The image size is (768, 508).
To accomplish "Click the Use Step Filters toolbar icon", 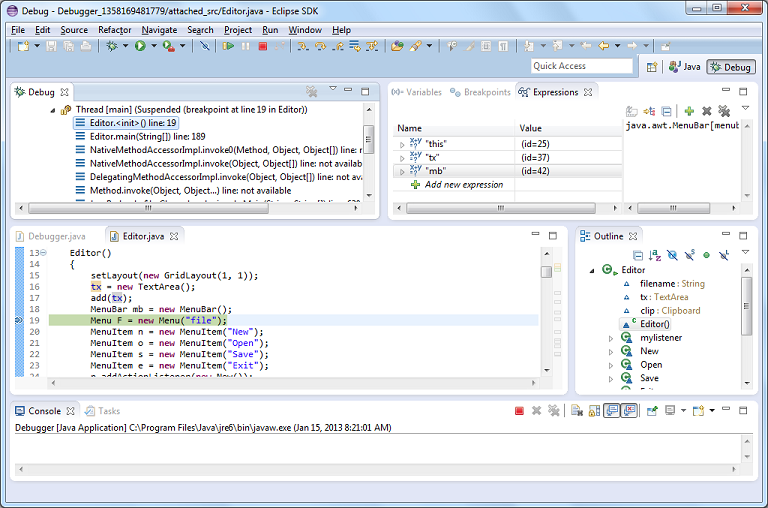I will tap(372, 46).
